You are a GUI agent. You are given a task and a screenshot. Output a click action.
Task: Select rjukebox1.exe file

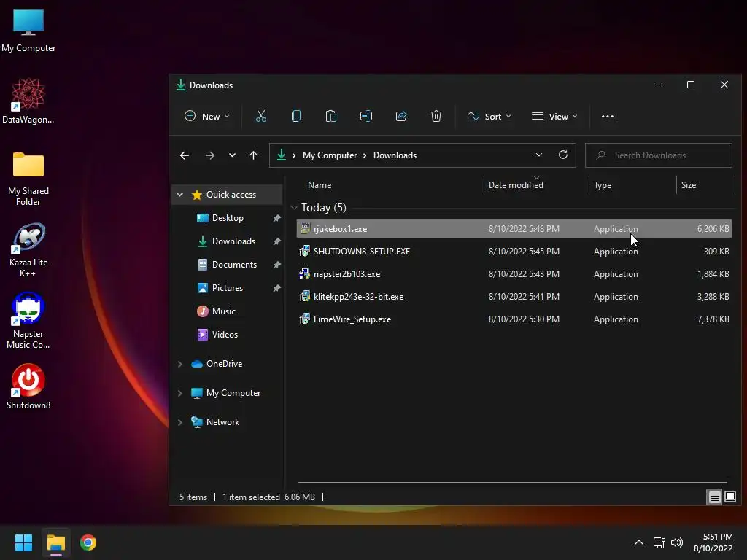(514, 228)
